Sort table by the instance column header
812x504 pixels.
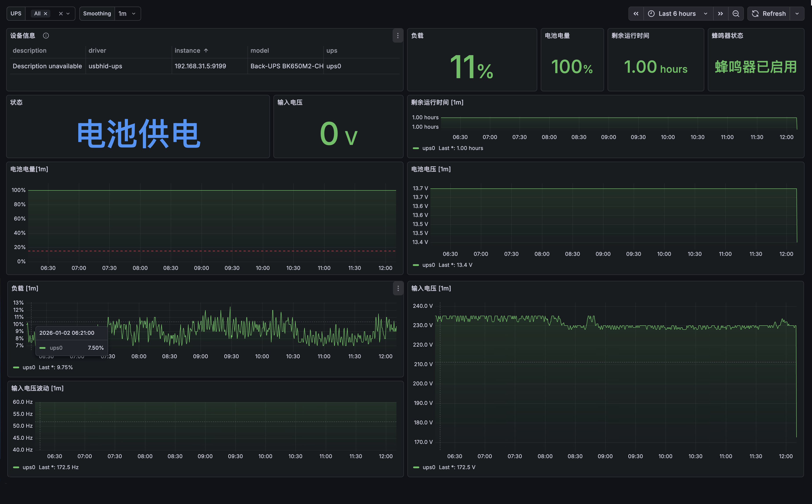tap(188, 51)
